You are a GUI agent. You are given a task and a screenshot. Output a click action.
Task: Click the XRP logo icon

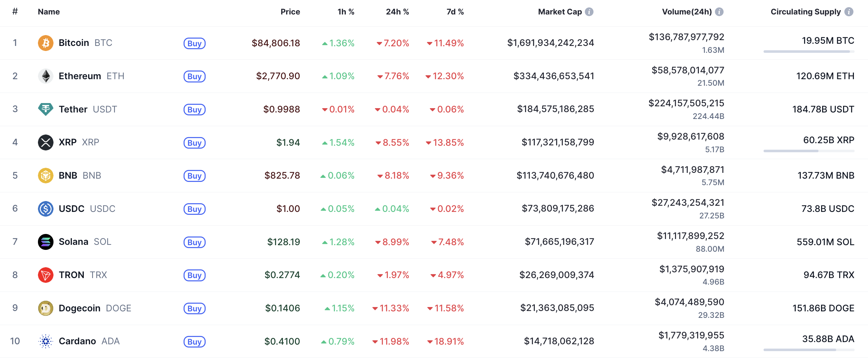pos(46,142)
